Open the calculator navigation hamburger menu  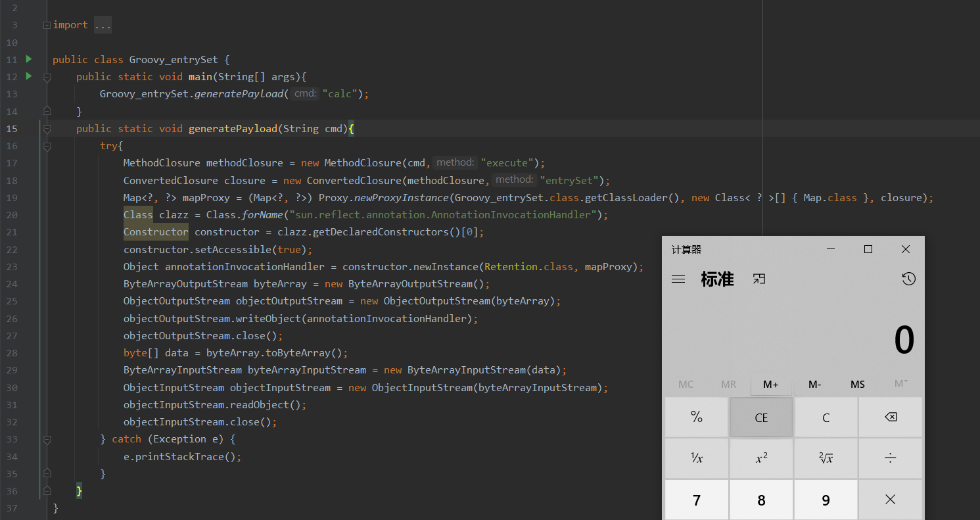point(678,279)
